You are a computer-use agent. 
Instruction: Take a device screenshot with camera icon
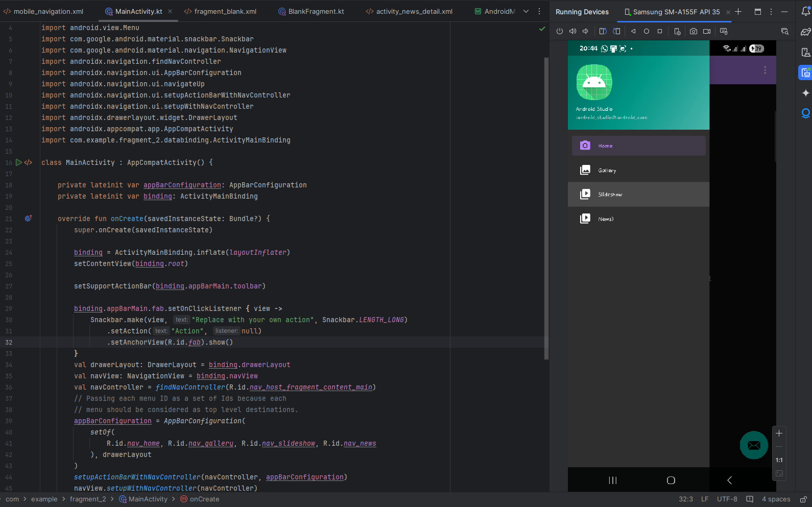pos(694,31)
